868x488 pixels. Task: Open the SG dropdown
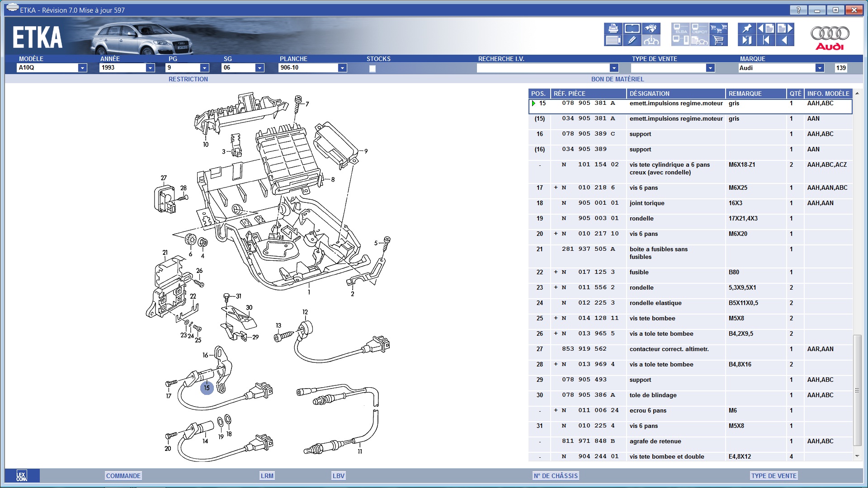[x=259, y=68]
